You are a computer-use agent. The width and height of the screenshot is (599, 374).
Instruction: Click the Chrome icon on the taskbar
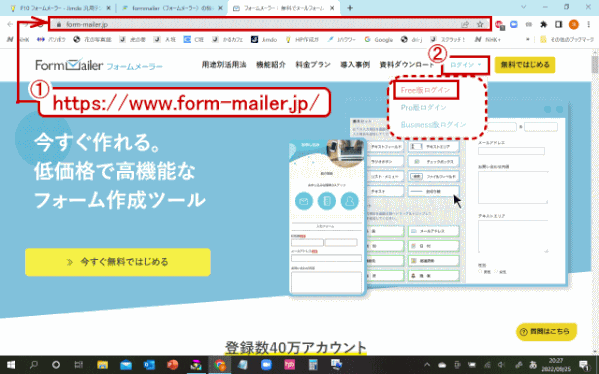pyautogui.click(x=220, y=365)
